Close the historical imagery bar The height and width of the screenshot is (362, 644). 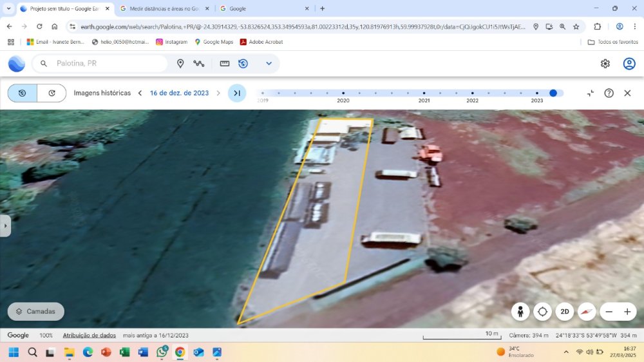[627, 93]
